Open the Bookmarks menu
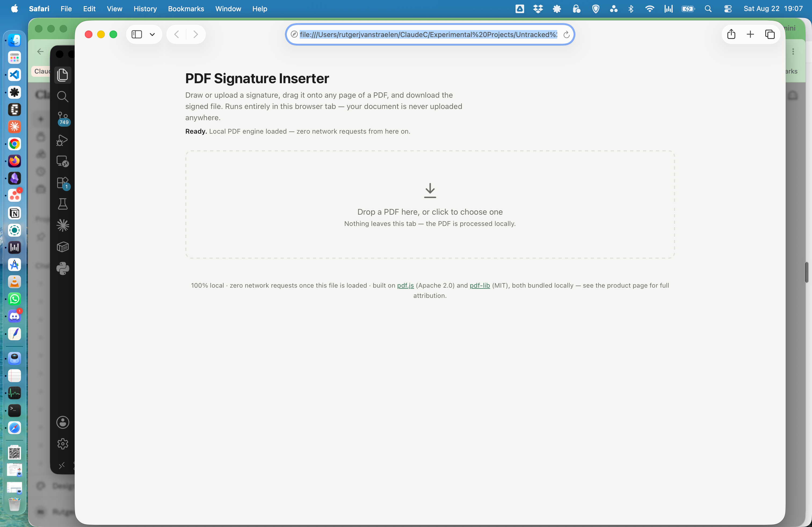Image resolution: width=812 pixels, height=527 pixels. (186, 9)
